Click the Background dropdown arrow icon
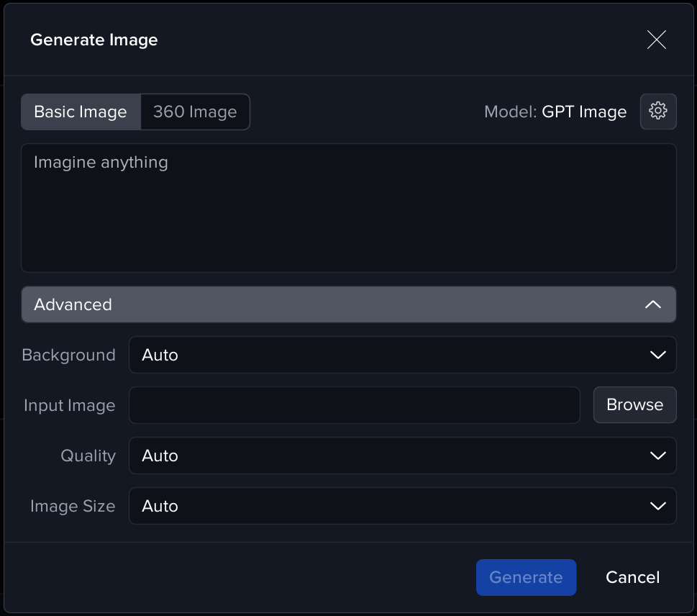Image resolution: width=697 pixels, height=616 pixels. (657, 355)
